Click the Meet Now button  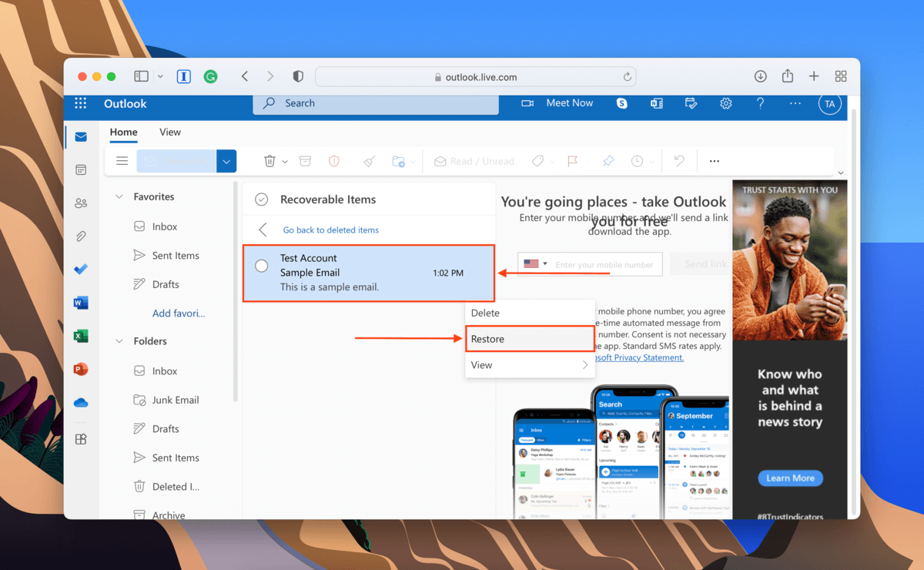click(x=557, y=103)
